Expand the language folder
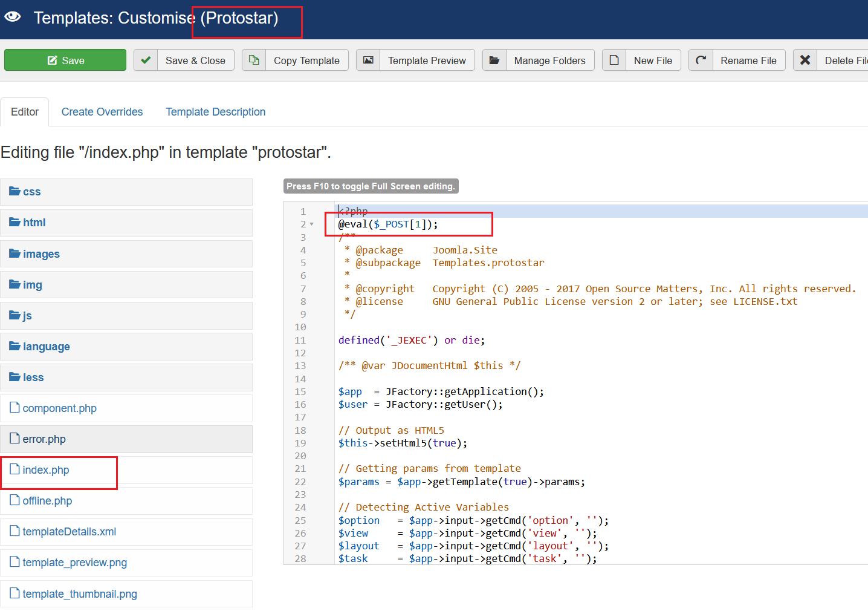The height and width of the screenshot is (611, 868). click(x=46, y=347)
